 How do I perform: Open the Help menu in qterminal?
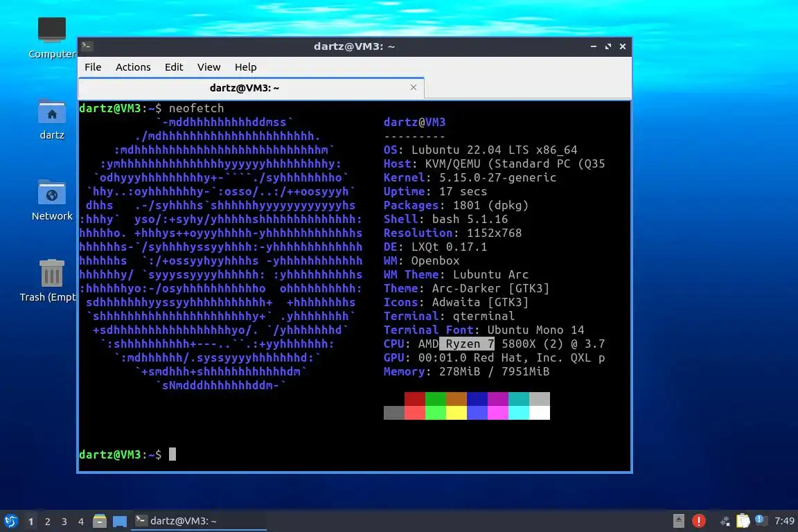click(245, 67)
